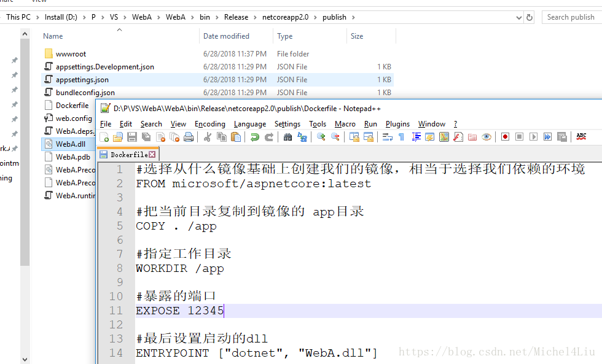Expand the chevron after bin breadcrumb
Viewport: 602px width, 364px height.
[217, 17]
